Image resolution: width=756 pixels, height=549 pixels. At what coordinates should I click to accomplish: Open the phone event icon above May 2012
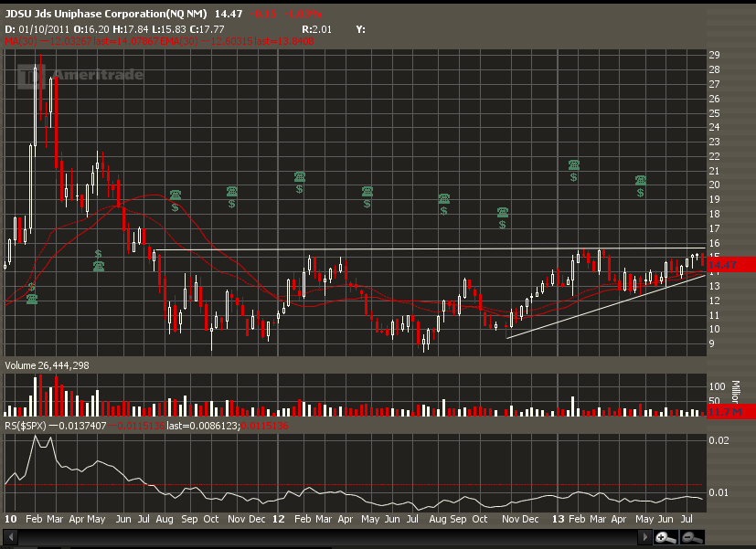pyautogui.click(x=367, y=191)
